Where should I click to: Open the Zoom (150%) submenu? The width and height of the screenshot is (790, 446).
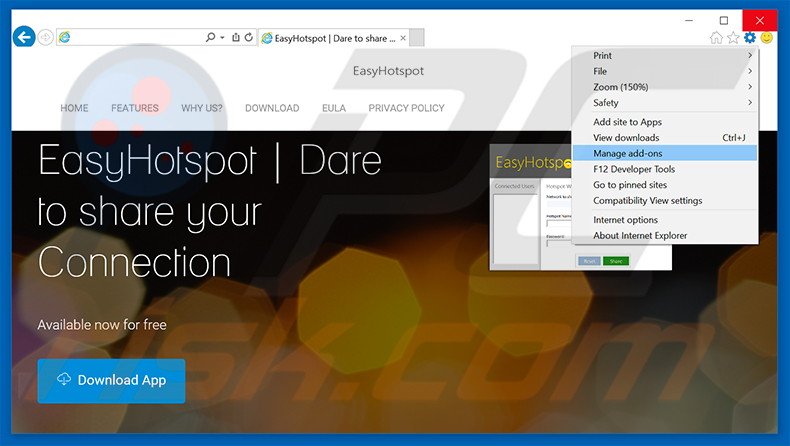point(665,87)
